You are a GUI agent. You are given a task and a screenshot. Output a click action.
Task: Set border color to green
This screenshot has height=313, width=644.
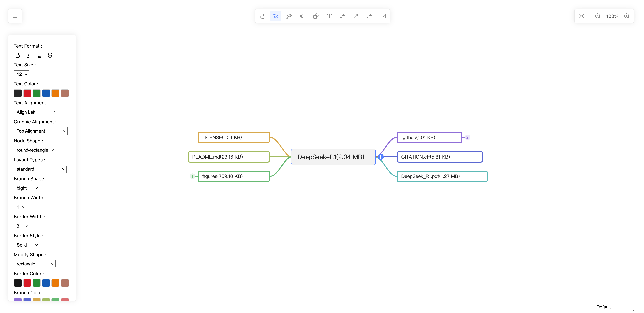point(36,283)
